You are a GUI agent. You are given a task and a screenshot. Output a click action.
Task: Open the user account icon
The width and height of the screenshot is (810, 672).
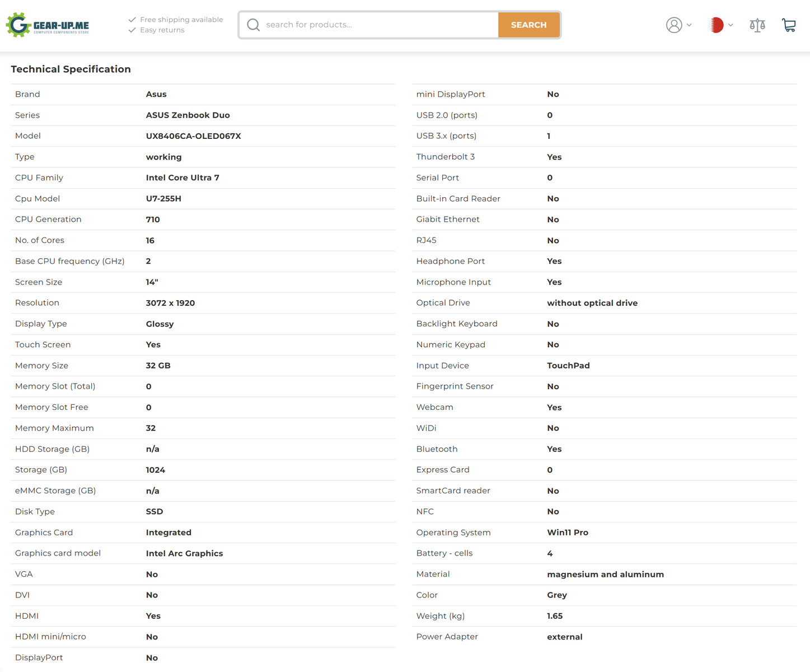[674, 25]
